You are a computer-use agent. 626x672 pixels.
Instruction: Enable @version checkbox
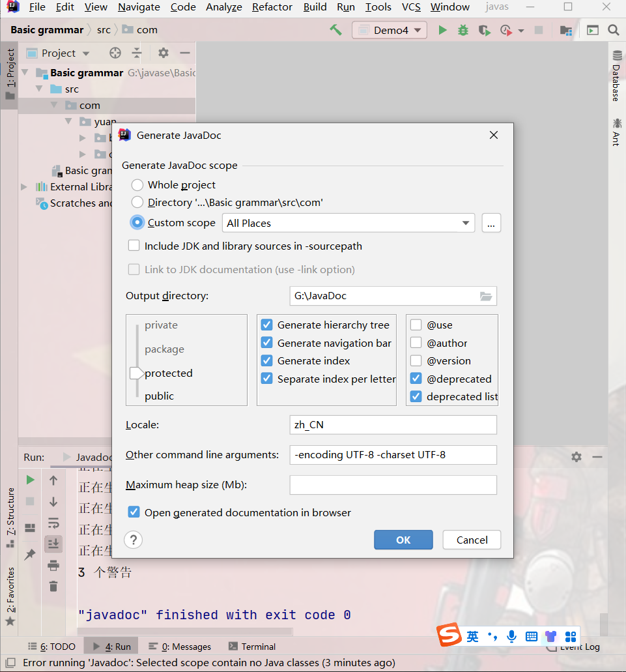tap(416, 360)
